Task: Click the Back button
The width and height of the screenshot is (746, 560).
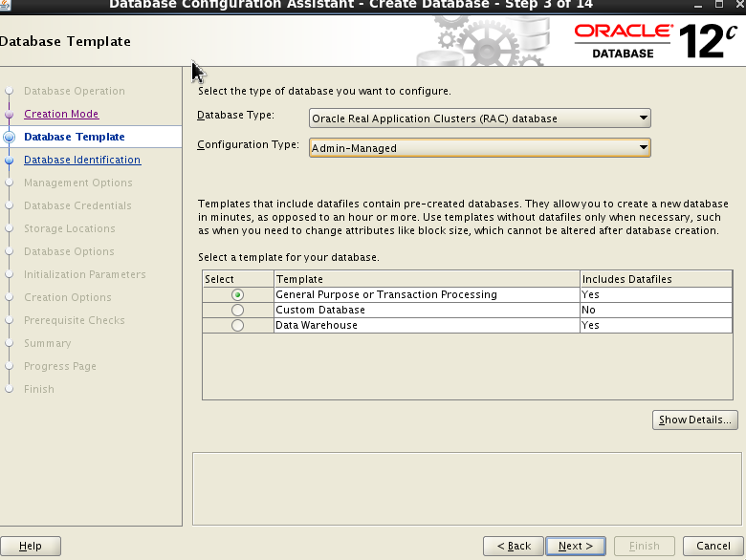Action: click(514, 546)
